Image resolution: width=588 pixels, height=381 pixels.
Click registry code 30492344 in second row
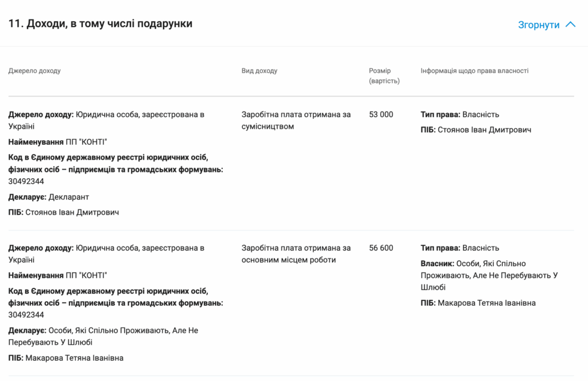click(26, 315)
